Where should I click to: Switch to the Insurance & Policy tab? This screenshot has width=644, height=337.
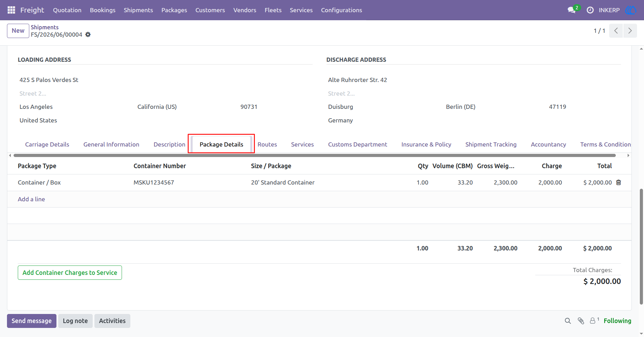pos(426,144)
